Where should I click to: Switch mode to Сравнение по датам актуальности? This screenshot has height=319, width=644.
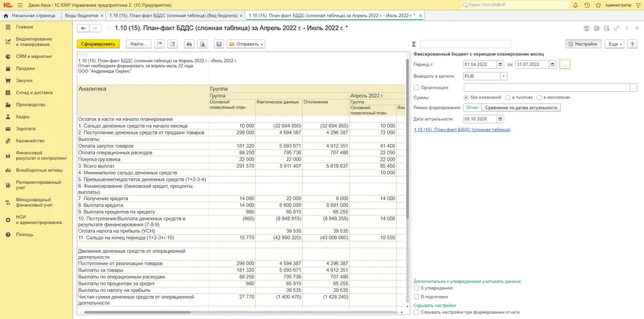521,107
